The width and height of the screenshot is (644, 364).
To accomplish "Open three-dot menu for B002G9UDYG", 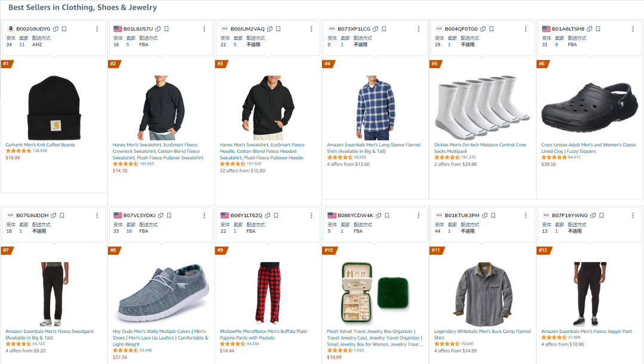I will [97, 29].
